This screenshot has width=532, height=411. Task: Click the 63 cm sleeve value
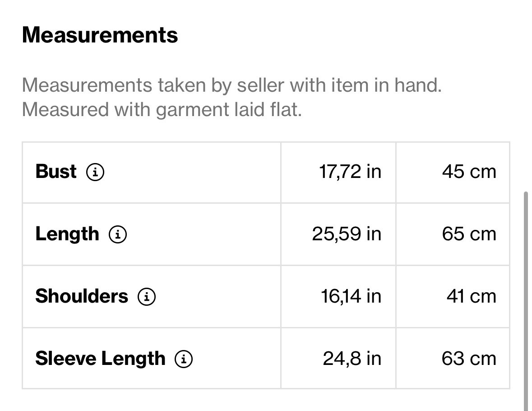[469, 359]
